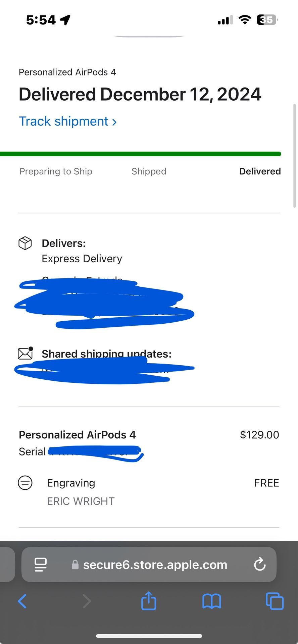Tap the Shipped status step

coord(149,171)
